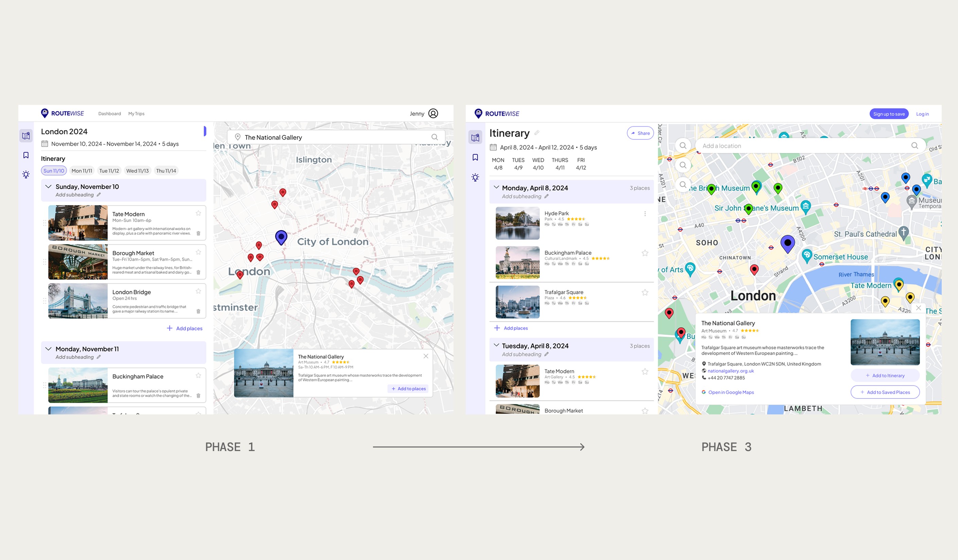Collapse the Monday, April 8, 2024 section

click(496, 187)
